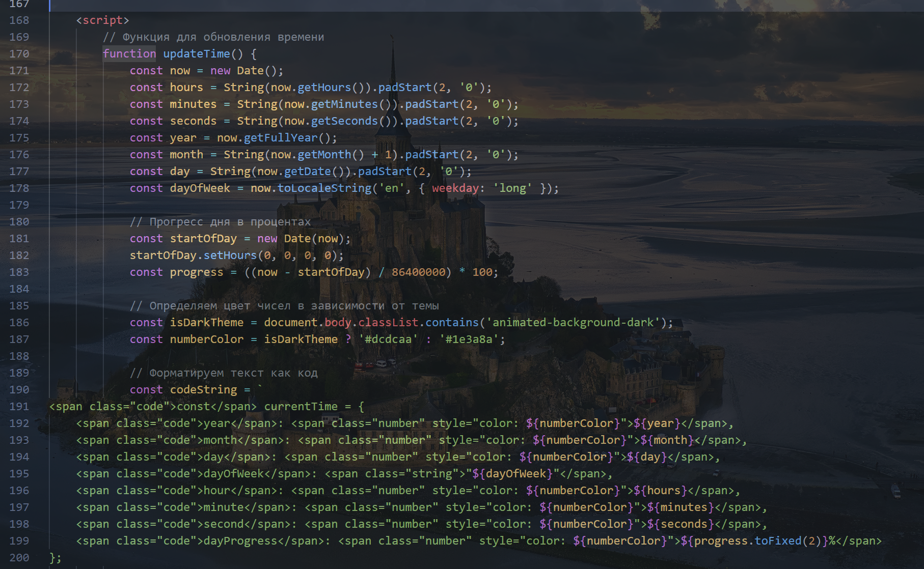Viewport: 924px width, 569px height.
Task: Click the ${year} template expression
Action: 657,423
